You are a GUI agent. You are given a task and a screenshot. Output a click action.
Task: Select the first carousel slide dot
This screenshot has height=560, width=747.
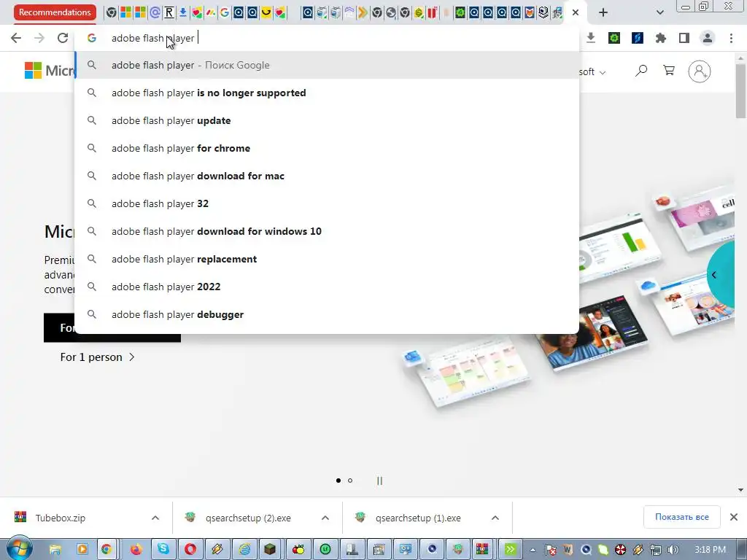338,481
